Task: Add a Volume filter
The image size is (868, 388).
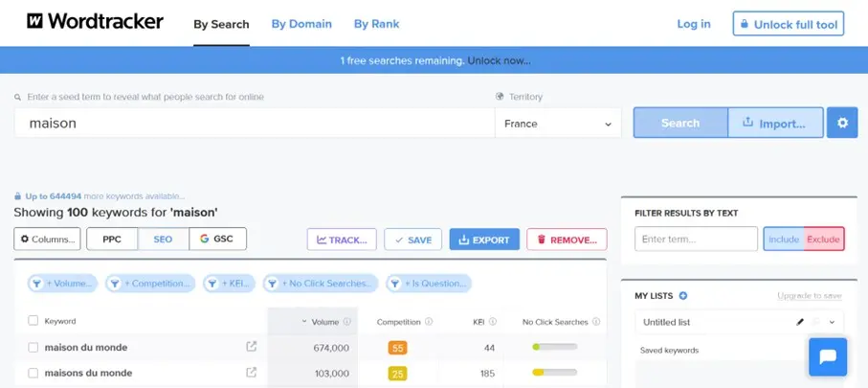Action: tap(62, 284)
